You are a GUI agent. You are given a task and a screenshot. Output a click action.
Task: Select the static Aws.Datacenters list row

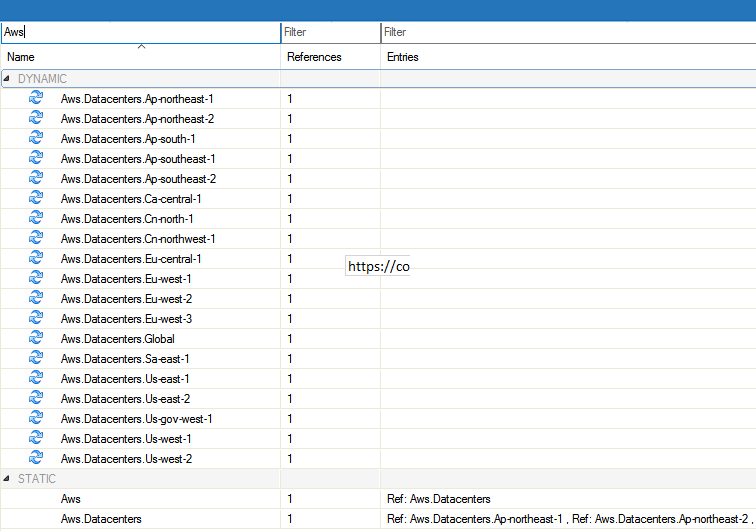click(101, 519)
